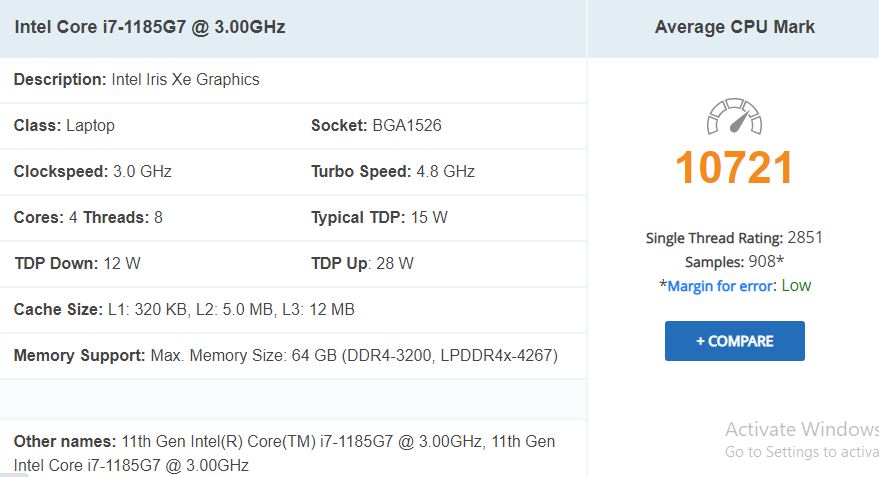The width and height of the screenshot is (879, 477).
Task: Click the Other names text
Action: (284, 453)
